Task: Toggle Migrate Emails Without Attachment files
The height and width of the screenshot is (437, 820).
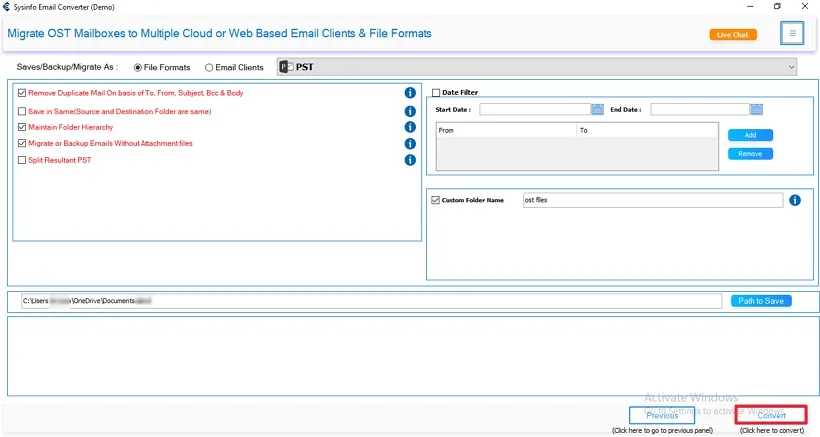Action: [21, 143]
